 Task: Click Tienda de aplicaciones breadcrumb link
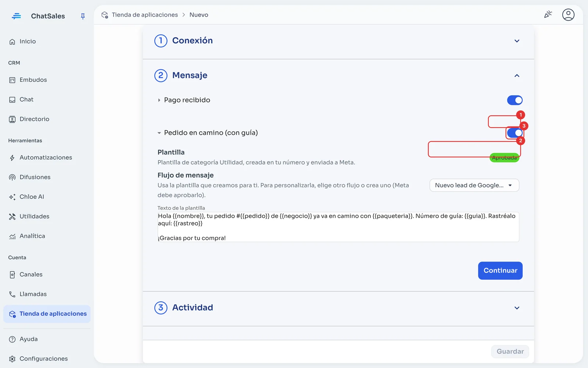(x=145, y=15)
